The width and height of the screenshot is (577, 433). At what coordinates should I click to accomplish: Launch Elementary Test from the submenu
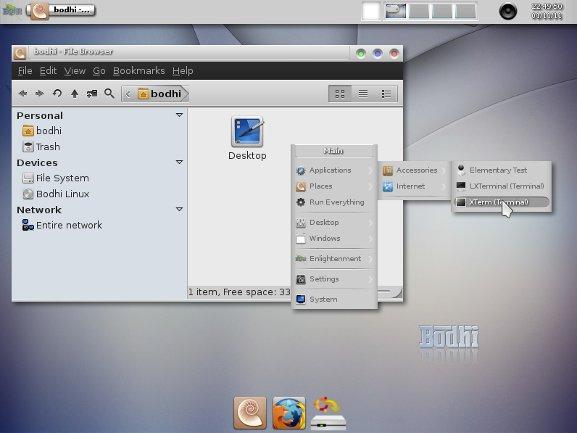click(502, 170)
